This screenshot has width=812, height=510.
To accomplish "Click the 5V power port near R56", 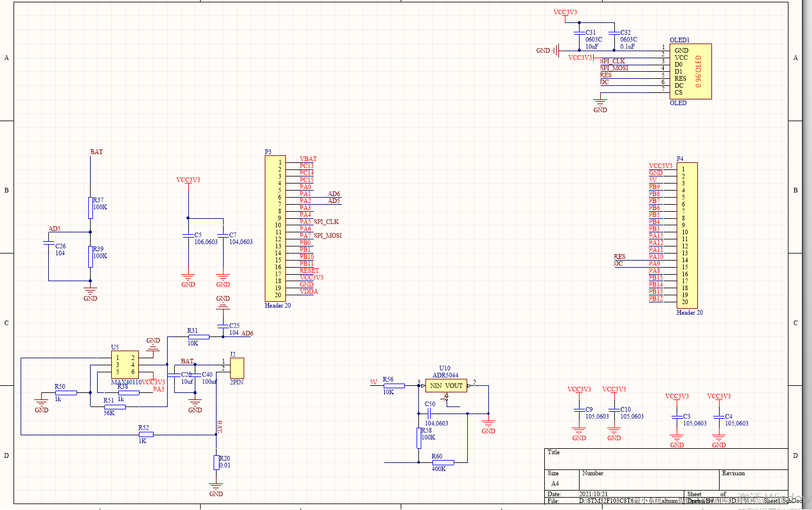I will coord(373,382).
